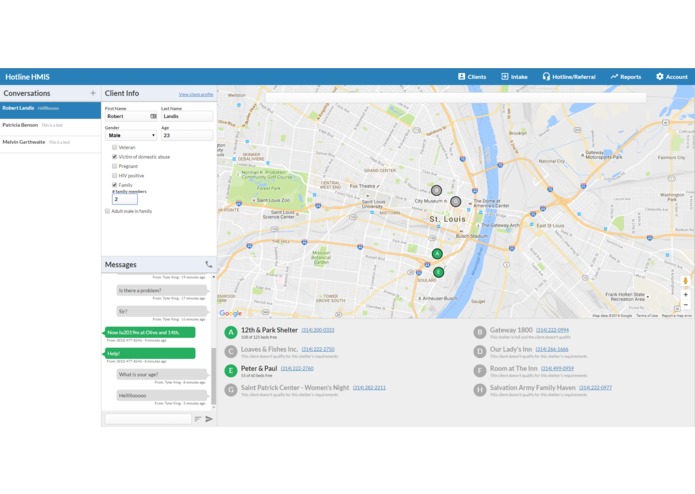Click the gray marker B on map
Screen dimensions: 695x494
(437, 190)
